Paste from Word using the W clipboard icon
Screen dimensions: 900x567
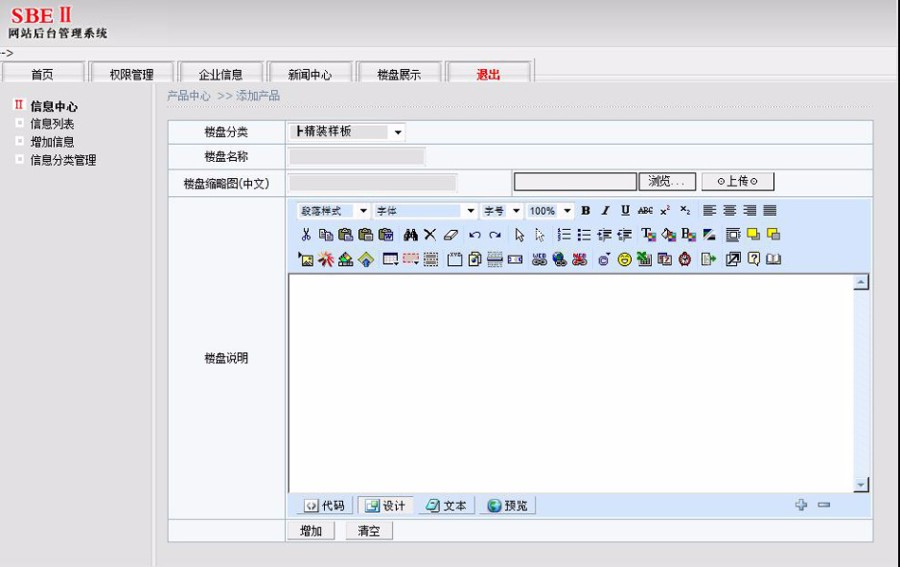tap(386, 235)
